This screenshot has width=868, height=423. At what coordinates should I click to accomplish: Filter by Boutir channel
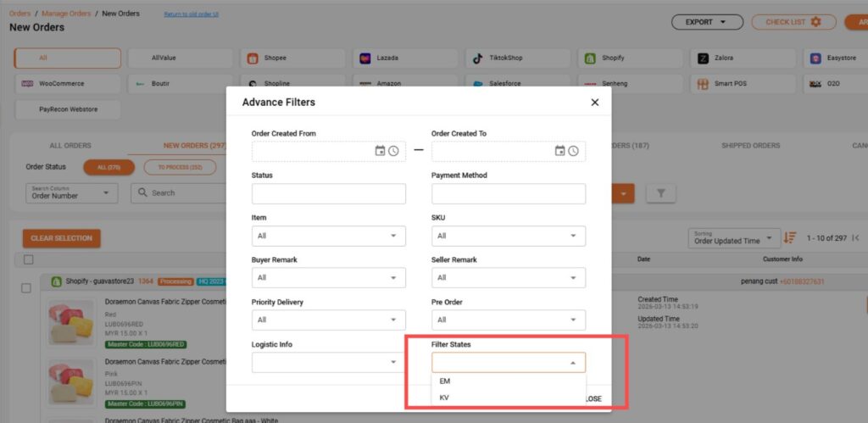coord(181,84)
